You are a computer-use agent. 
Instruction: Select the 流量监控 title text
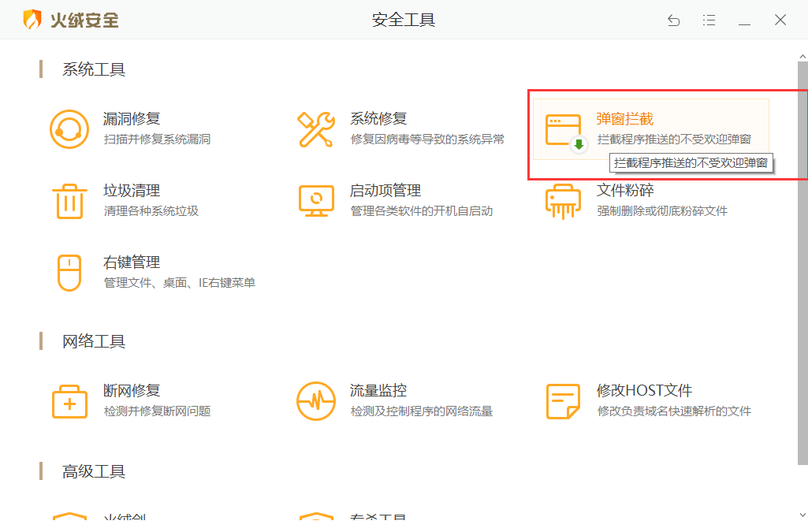tap(378, 391)
